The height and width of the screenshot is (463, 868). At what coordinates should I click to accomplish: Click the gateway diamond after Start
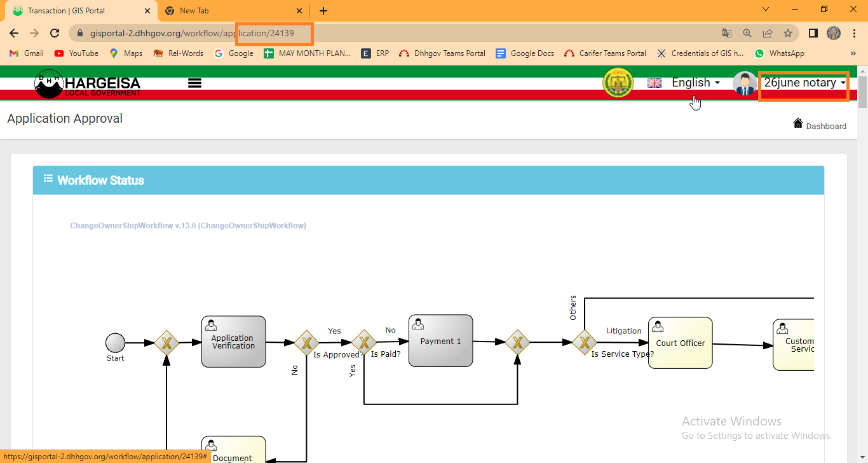[166, 343]
